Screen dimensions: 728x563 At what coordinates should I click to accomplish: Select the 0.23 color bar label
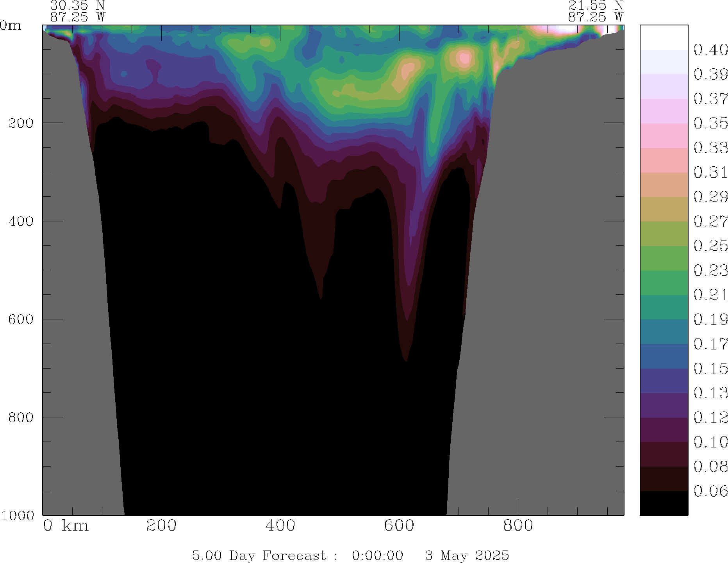[710, 271]
